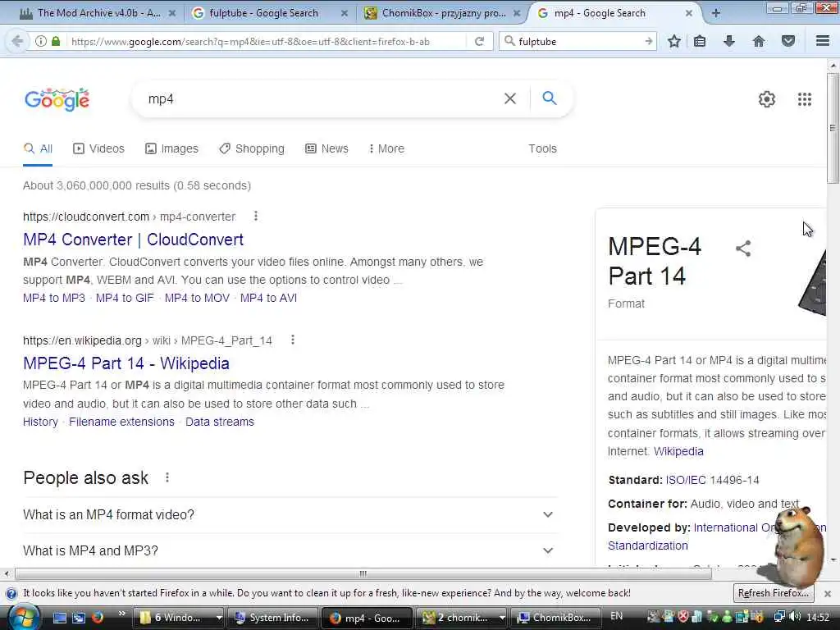840x630 pixels.
Task: Dismiss the Firefox refresh notification bar
Action: pyautogui.click(x=828, y=594)
